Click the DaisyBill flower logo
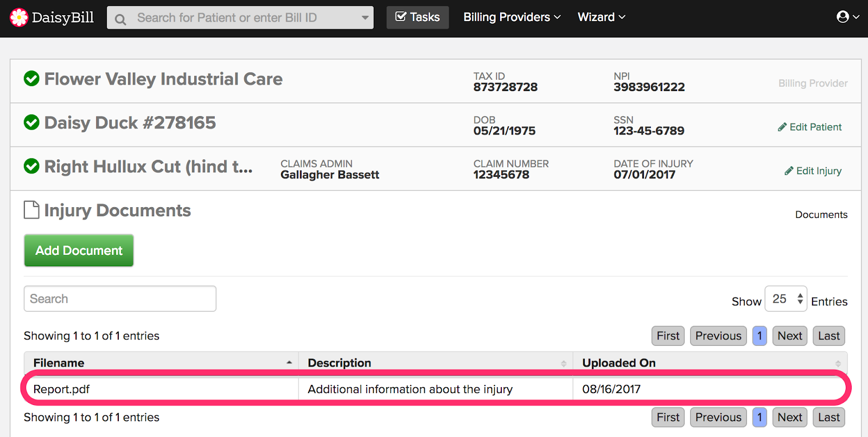This screenshot has width=868, height=437. (x=19, y=17)
